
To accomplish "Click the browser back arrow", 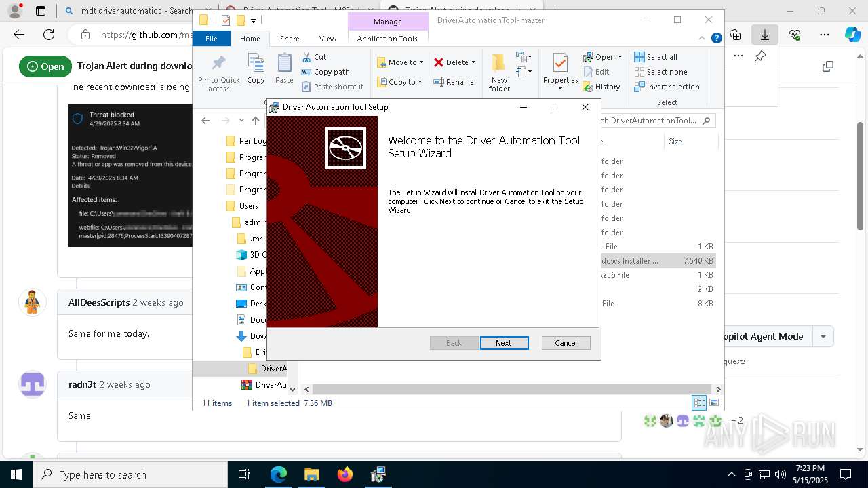I will (19, 35).
